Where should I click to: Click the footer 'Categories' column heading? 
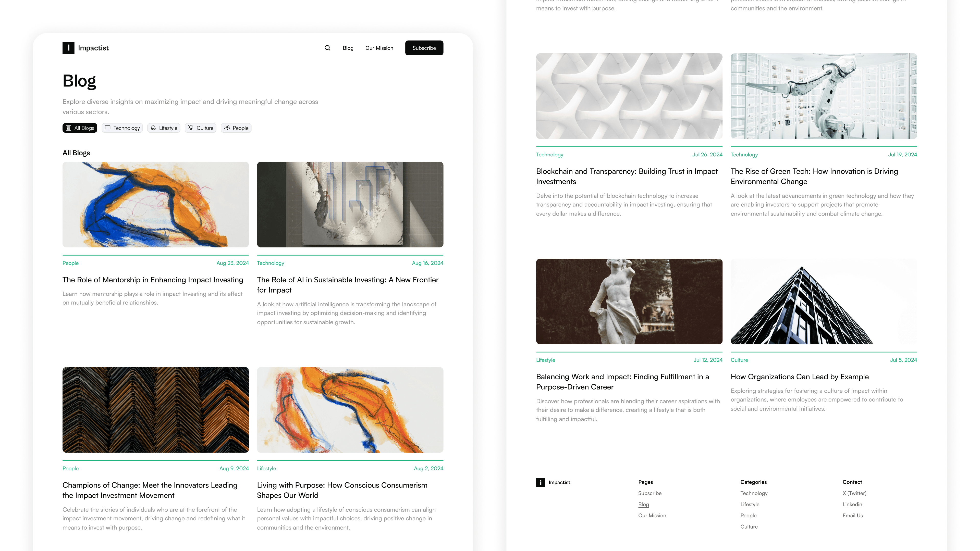click(753, 482)
